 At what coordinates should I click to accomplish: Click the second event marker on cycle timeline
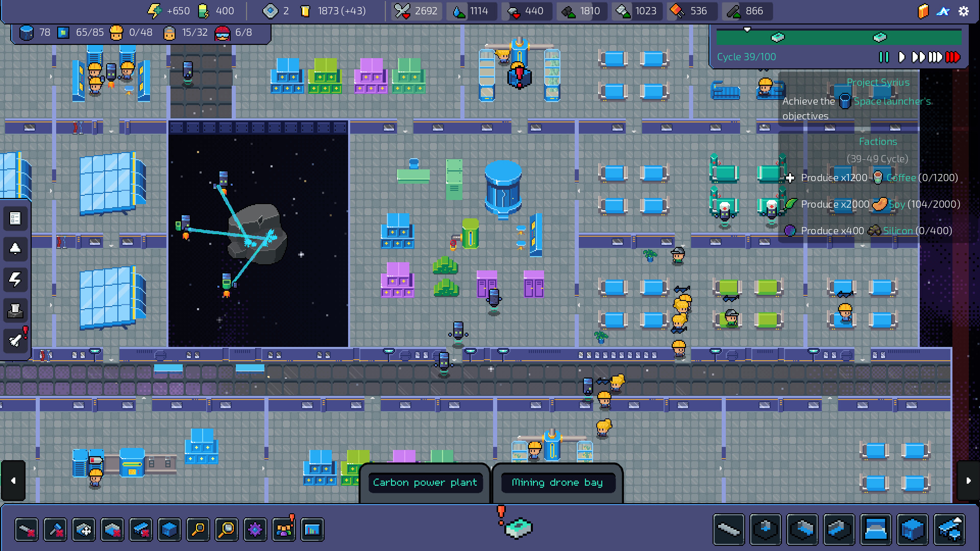click(x=880, y=37)
